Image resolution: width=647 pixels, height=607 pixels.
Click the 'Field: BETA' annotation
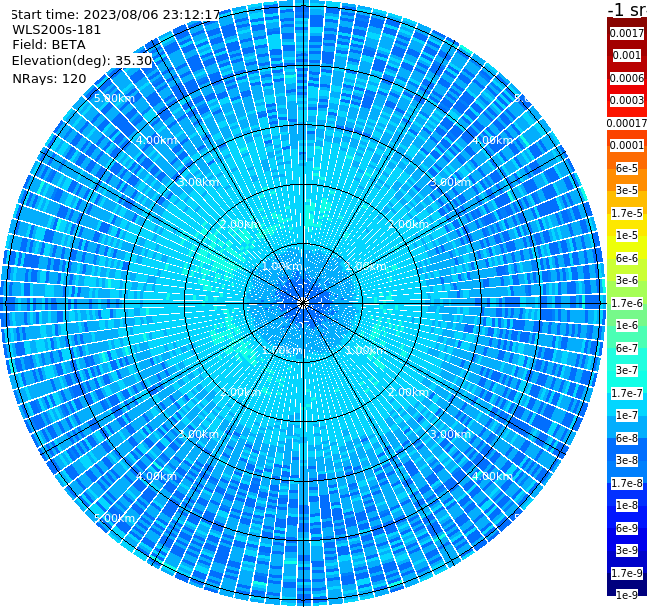49,45
